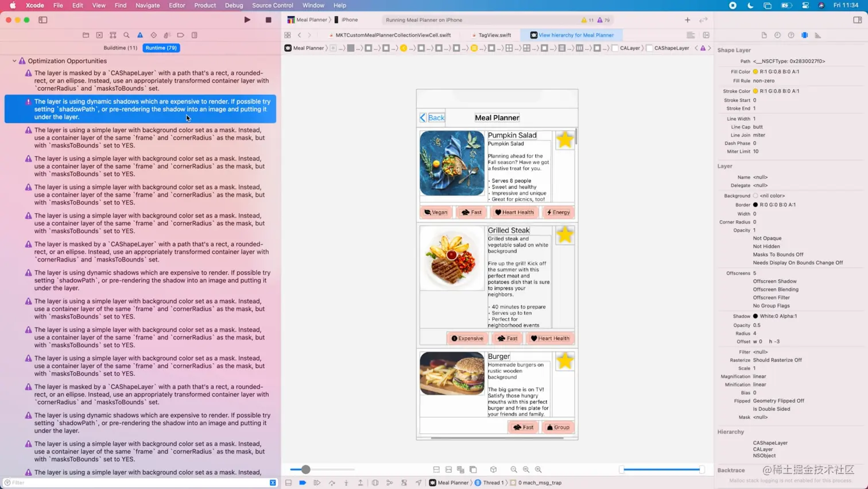Open Thread 1 debug bar selector
Screen dimensions: 868x489
[489, 483]
